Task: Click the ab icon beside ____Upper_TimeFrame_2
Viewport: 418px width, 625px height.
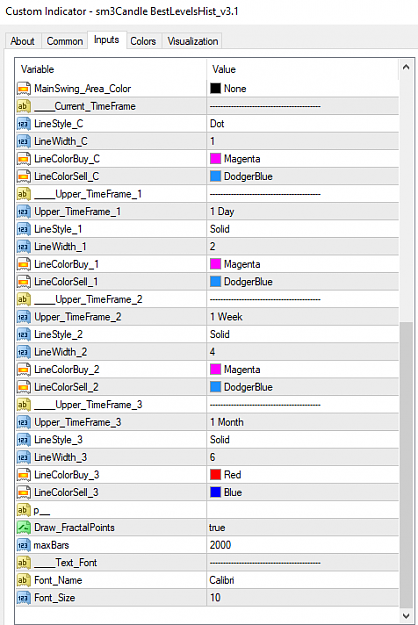Action: pyautogui.click(x=24, y=299)
